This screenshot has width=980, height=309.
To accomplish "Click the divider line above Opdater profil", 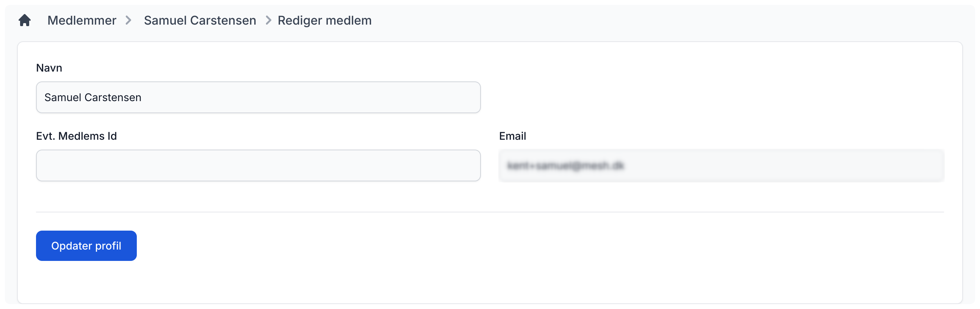I will (x=490, y=212).
